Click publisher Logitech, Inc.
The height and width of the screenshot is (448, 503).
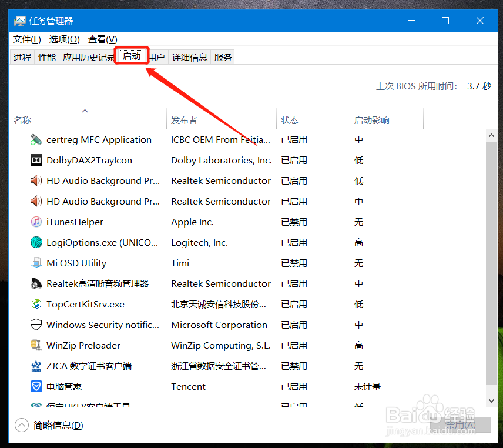[x=200, y=243]
